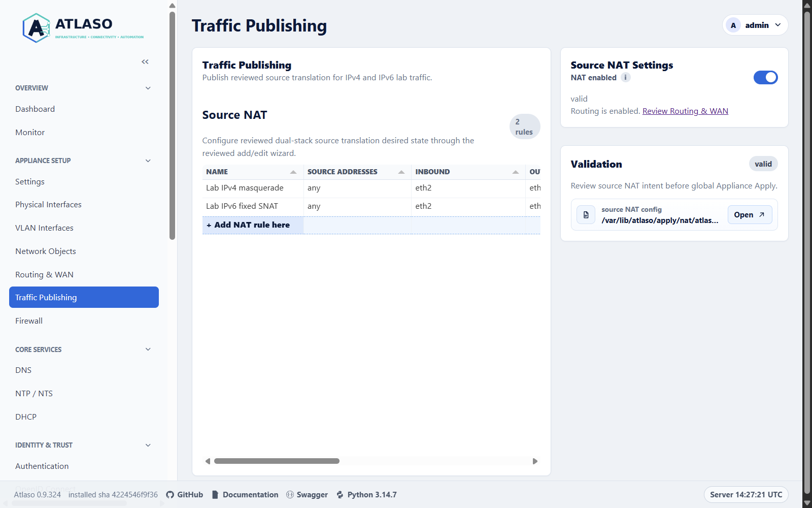Open VLAN Interfaces page
This screenshot has height=508, width=812.
pos(84,228)
